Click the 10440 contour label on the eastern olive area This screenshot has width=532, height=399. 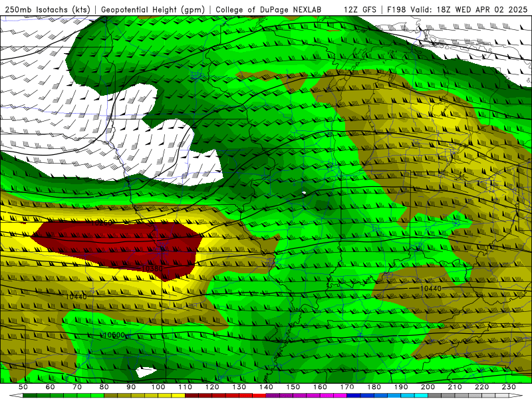pyautogui.click(x=431, y=289)
